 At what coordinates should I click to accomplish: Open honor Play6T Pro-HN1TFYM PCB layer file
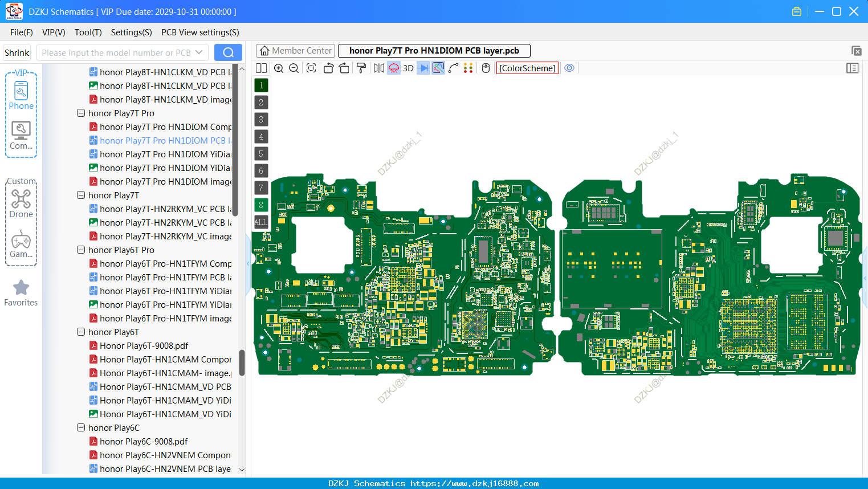(x=160, y=277)
